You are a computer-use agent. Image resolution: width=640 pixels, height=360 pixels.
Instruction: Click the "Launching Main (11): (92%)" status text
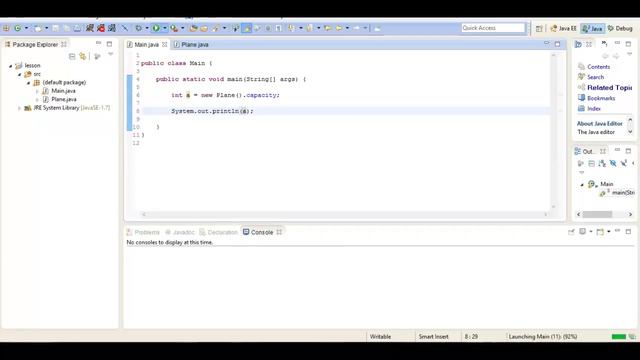(x=543, y=337)
